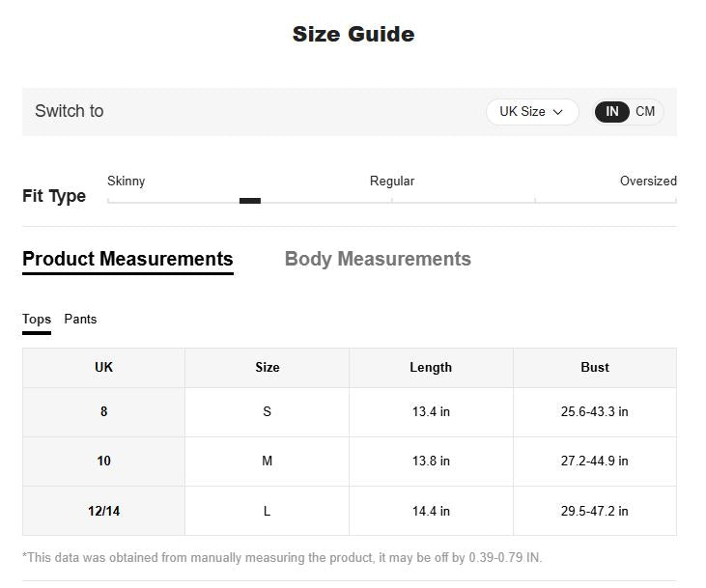This screenshot has width=706, height=588.
Task: Select the UK 10 size row
Action: (x=350, y=462)
